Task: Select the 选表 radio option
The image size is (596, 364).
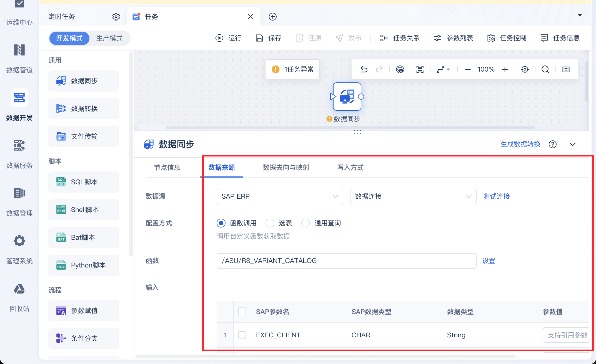Action: (x=270, y=223)
